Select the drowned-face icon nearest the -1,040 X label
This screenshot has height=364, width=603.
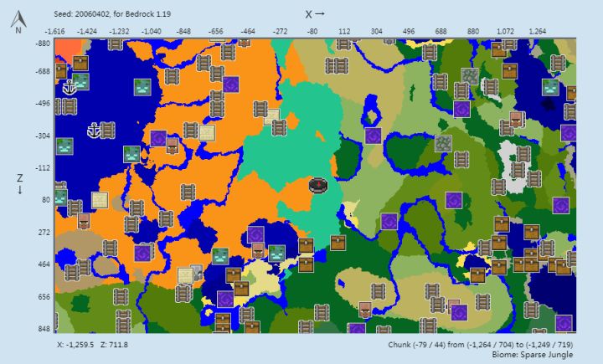coord(142,87)
